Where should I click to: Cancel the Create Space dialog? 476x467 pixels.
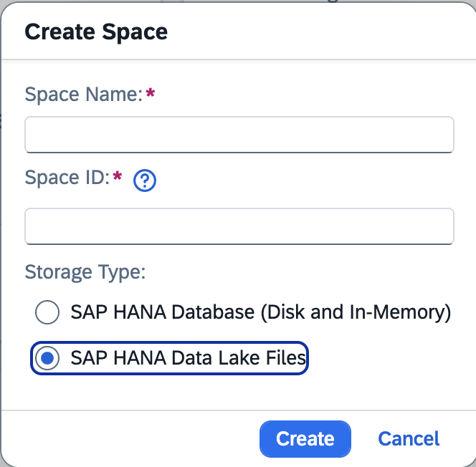click(409, 439)
